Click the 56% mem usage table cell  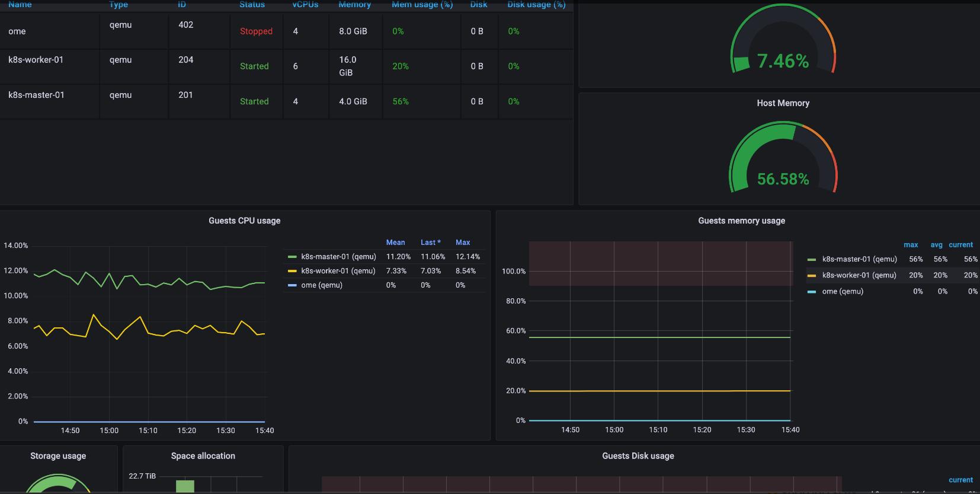pos(401,101)
